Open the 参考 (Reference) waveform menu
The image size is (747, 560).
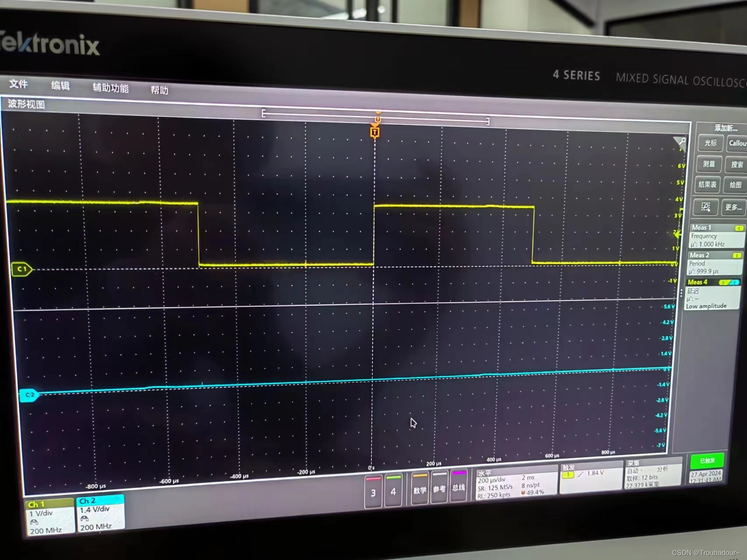(x=439, y=490)
